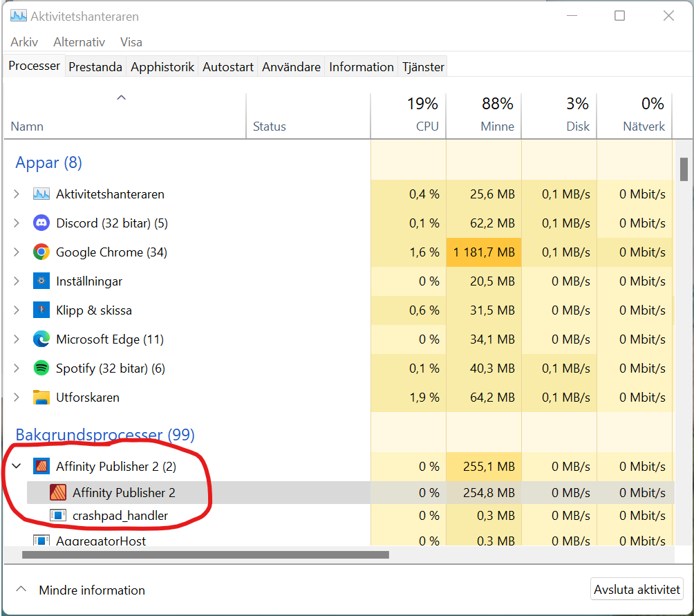Click the Mindre information link
The height and width of the screenshot is (616, 694).
click(x=92, y=590)
